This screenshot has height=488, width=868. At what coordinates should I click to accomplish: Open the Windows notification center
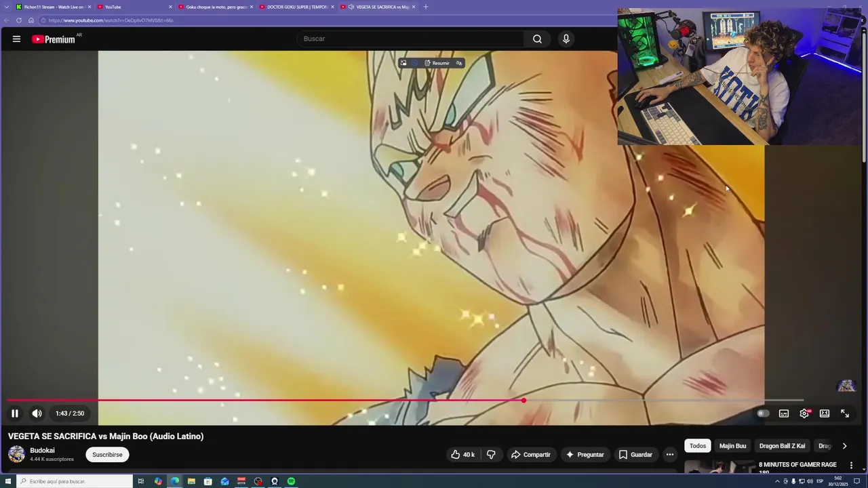pyautogui.click(x=856, y=481)
